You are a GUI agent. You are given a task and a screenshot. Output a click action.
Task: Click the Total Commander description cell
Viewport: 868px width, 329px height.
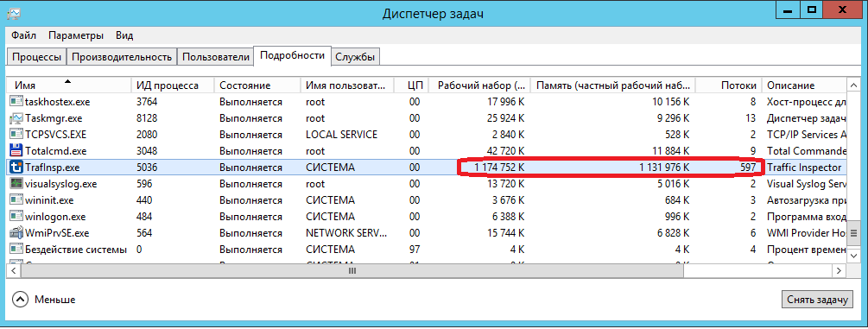807,150
